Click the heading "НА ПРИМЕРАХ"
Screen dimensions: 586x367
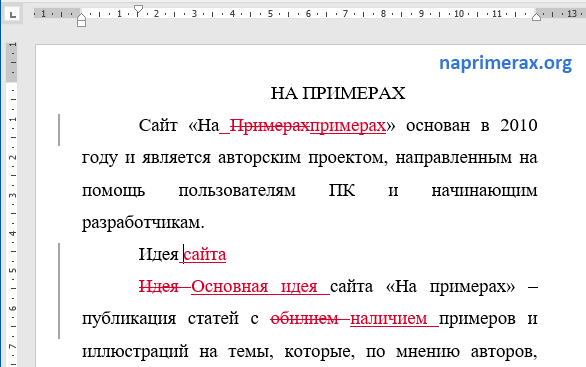[x=338, y=93]
